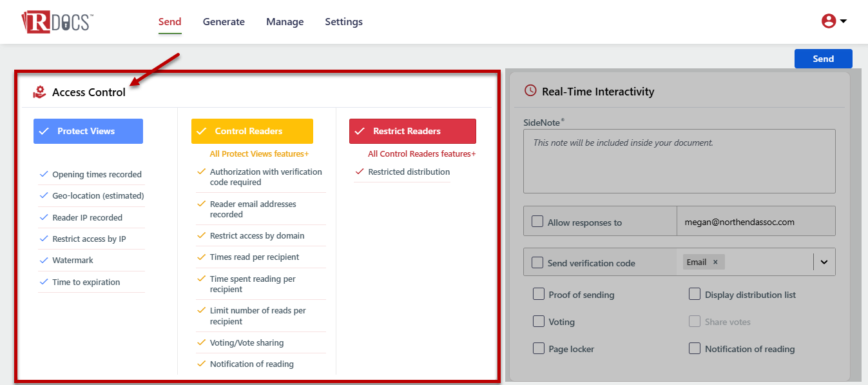Expand the verification code method dropdown

[x=824, y=262]
